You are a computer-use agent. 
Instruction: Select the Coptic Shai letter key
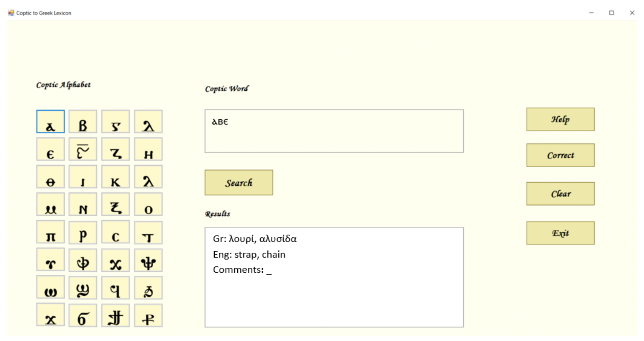pyautogui.click(x=83, y=288)
